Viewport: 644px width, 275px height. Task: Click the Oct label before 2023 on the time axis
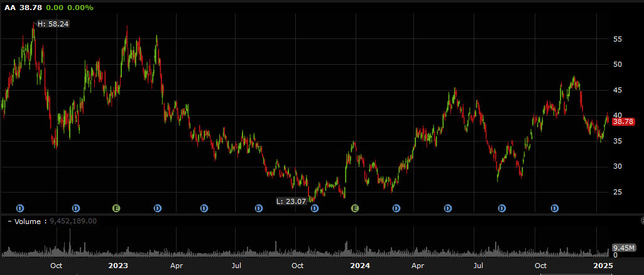coord(57,266)
